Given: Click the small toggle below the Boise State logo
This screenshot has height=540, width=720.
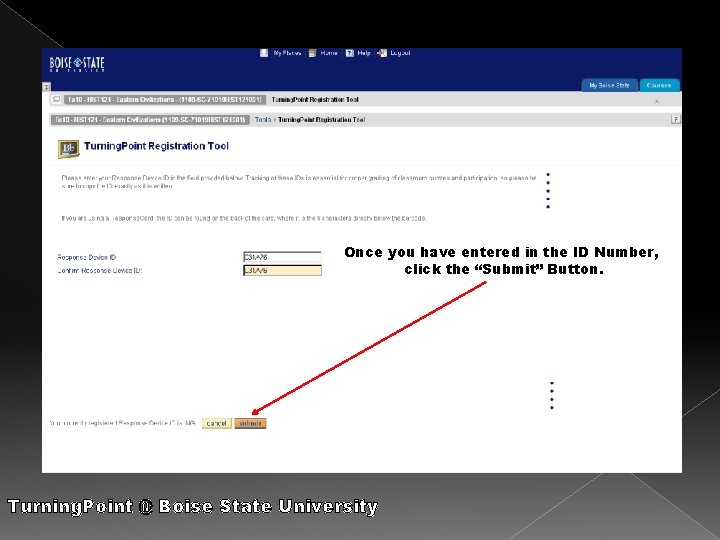Looking at the screenshot, I should point(46,86).
